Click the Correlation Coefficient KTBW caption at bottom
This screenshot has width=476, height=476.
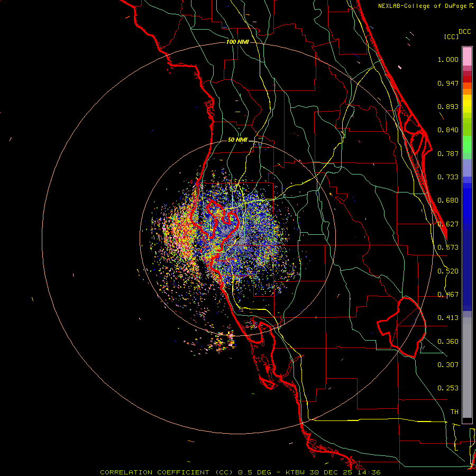click(x=240, y=472)
